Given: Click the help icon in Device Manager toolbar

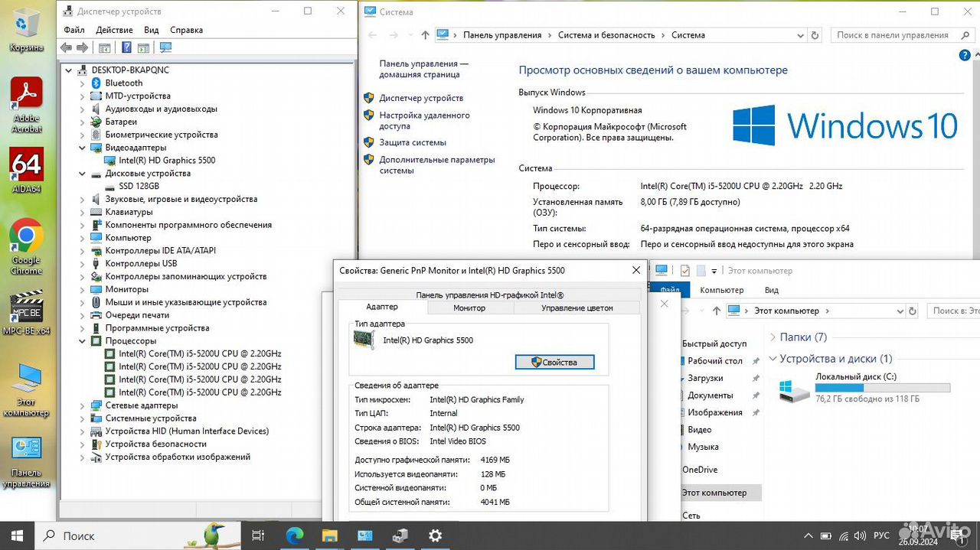Looking at the screenshot, I should click(126, 47).
